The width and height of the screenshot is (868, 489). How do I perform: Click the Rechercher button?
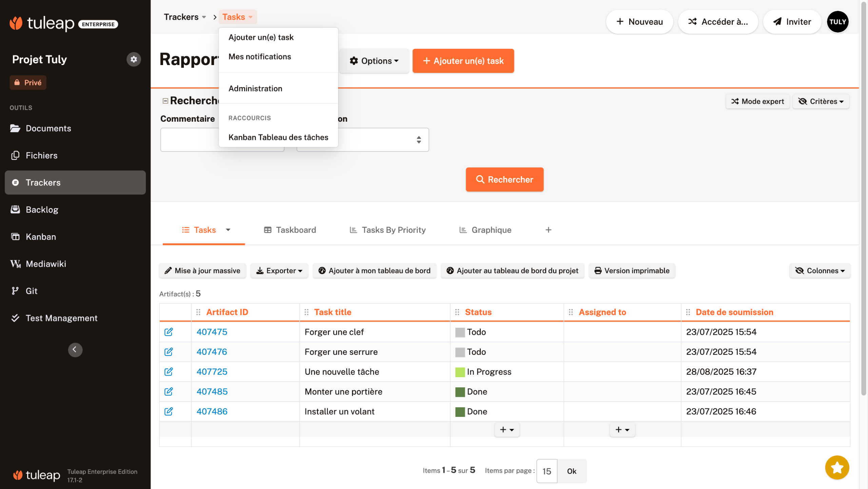tap(504, 180)
